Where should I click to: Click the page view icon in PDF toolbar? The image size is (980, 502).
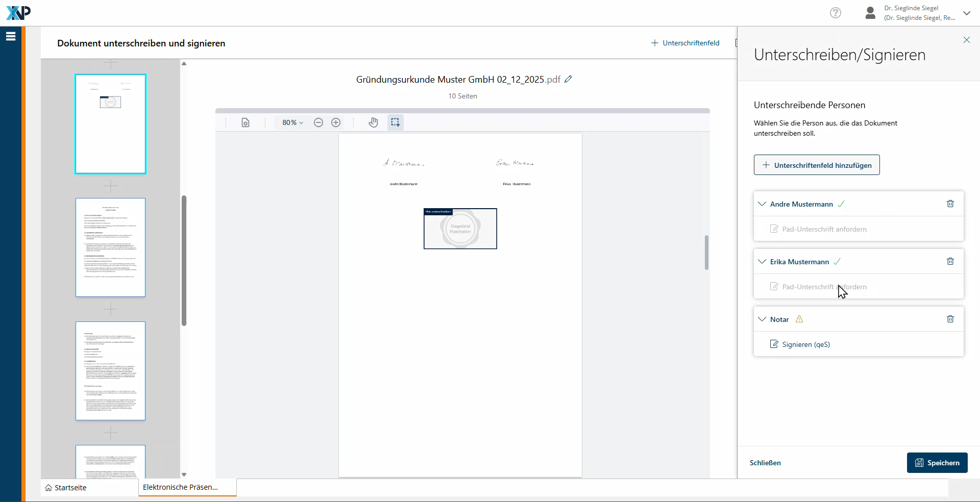(246, 122)
